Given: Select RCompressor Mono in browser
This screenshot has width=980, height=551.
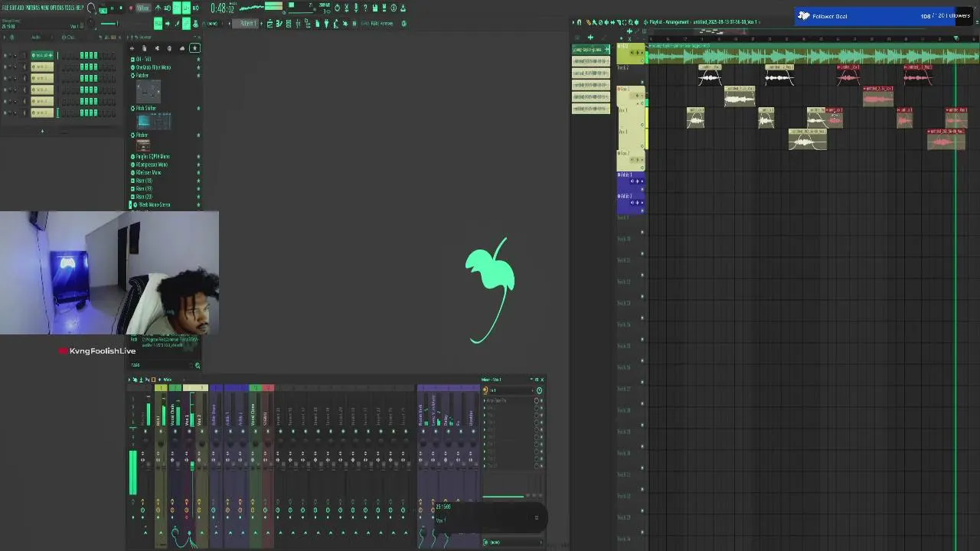Looking at the screenshot, I should coord(152,165).
